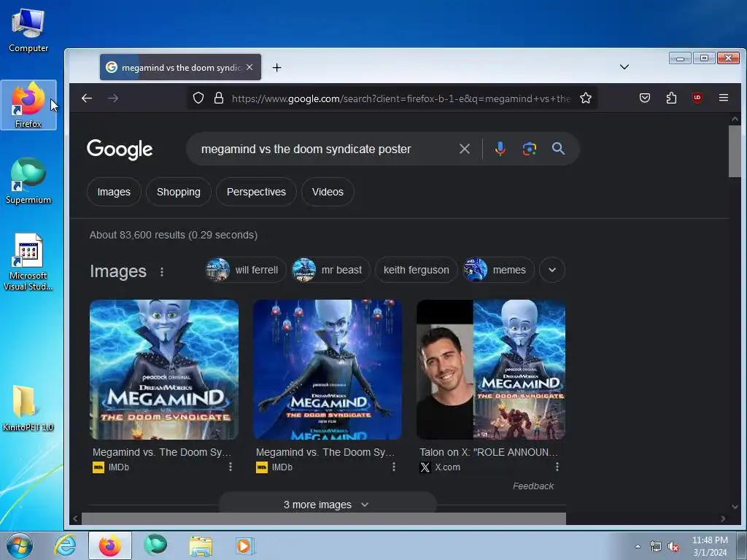Click the scroll-down arrow of vertical scrollbar
747x560 pixels.
(x=735, y=507)
